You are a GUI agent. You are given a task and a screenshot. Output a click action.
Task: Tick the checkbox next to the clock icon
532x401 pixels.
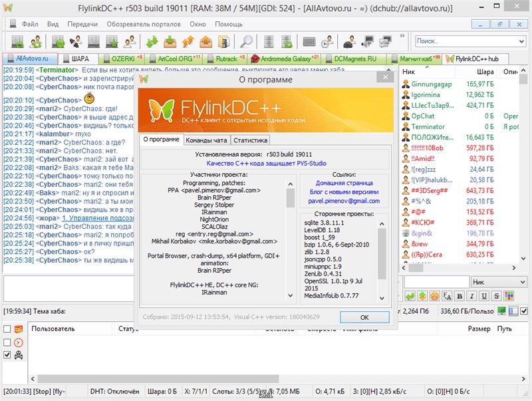(x=7, y=342)
